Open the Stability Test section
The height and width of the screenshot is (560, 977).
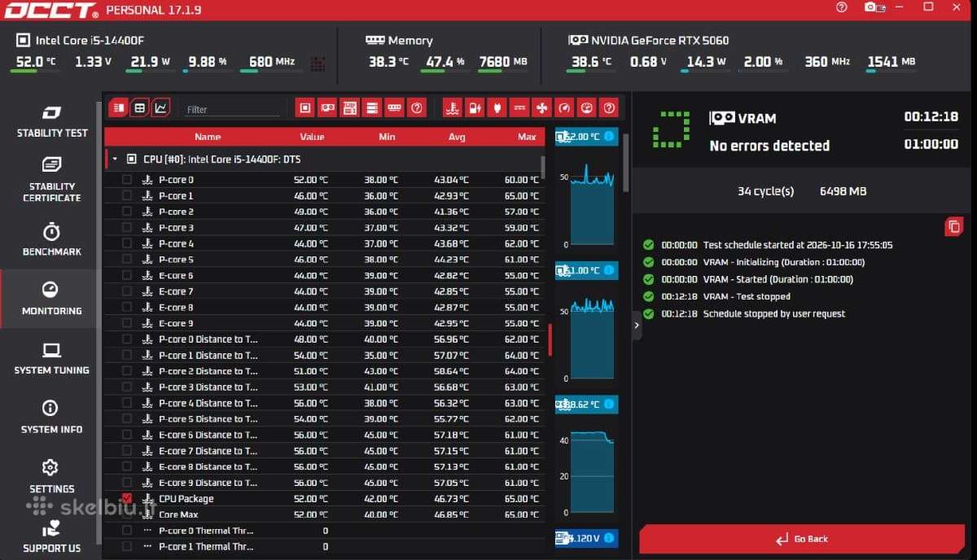(x=51, y=121)
